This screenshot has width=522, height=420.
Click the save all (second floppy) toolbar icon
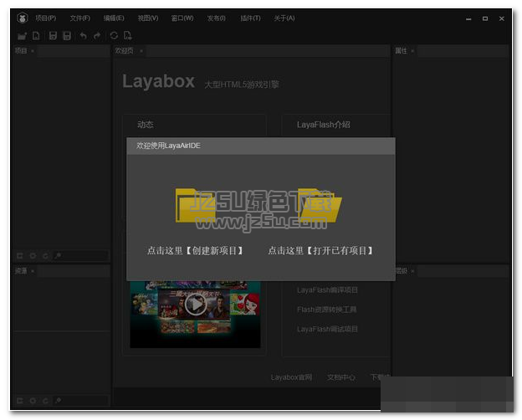[x=67, y=36]
